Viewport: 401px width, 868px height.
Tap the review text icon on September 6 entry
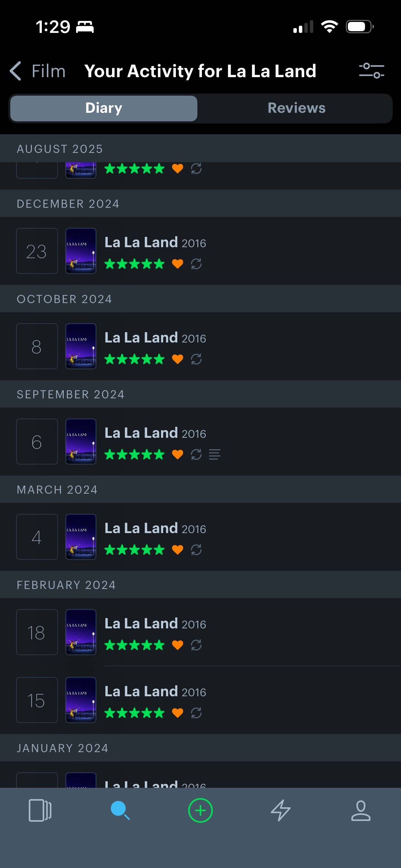pyautogui.click(x=215, y=455)
